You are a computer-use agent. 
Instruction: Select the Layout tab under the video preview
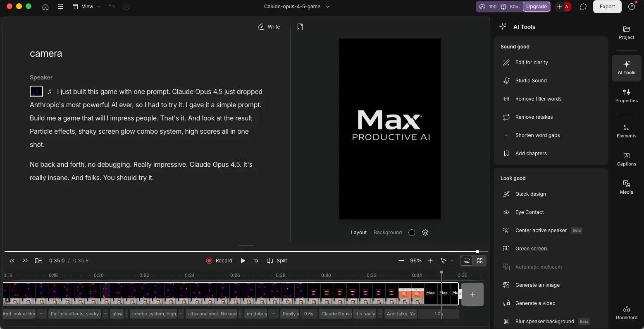[358, 233]
